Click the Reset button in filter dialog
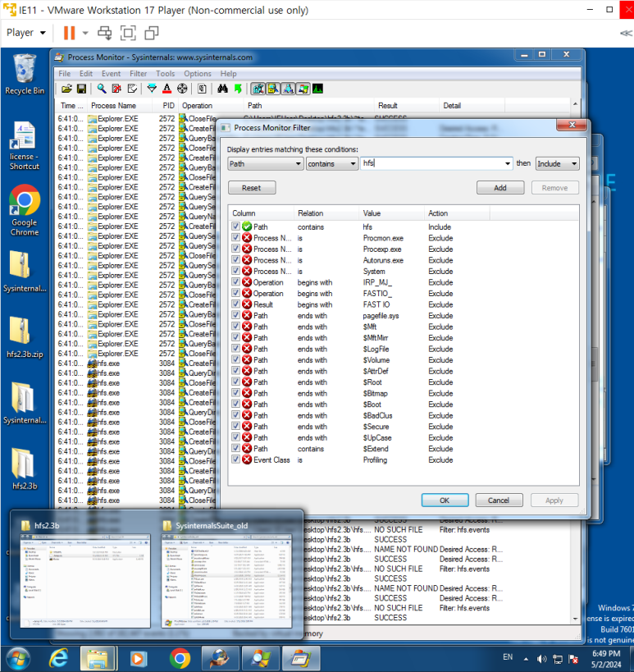 [252, 188]
